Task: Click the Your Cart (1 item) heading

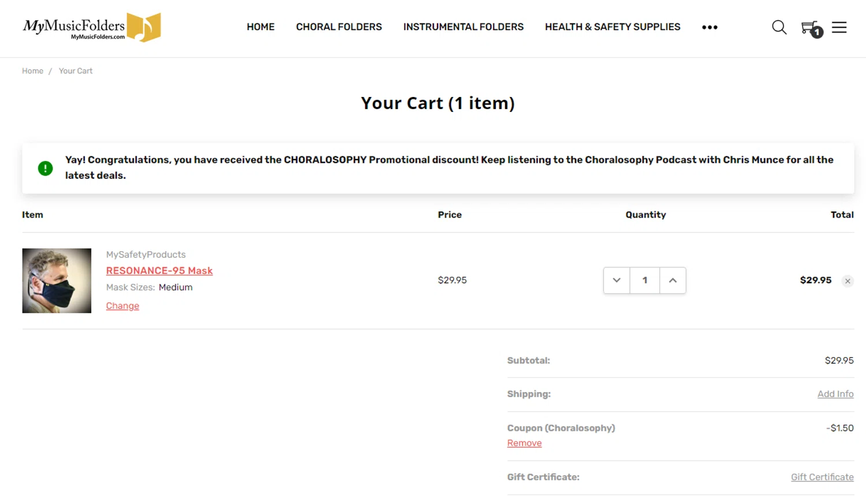Action: tap(438, 103)
